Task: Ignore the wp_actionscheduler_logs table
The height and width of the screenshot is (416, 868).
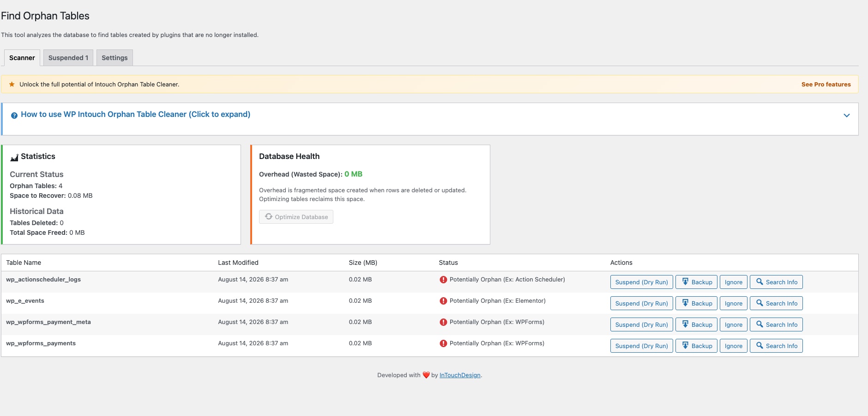Action: pos(734,282)
